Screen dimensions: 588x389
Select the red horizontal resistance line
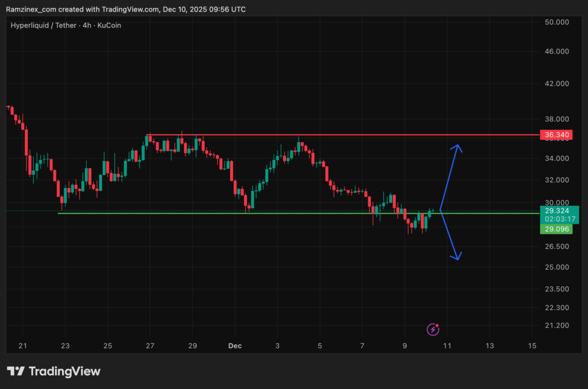coord(345,135)
